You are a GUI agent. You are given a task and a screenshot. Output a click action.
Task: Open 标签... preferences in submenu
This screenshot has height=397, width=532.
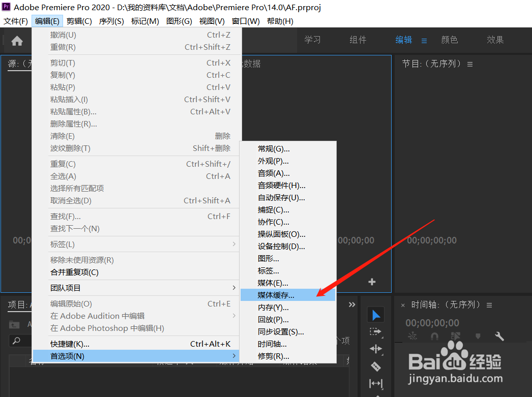click(x=288, y=270)
